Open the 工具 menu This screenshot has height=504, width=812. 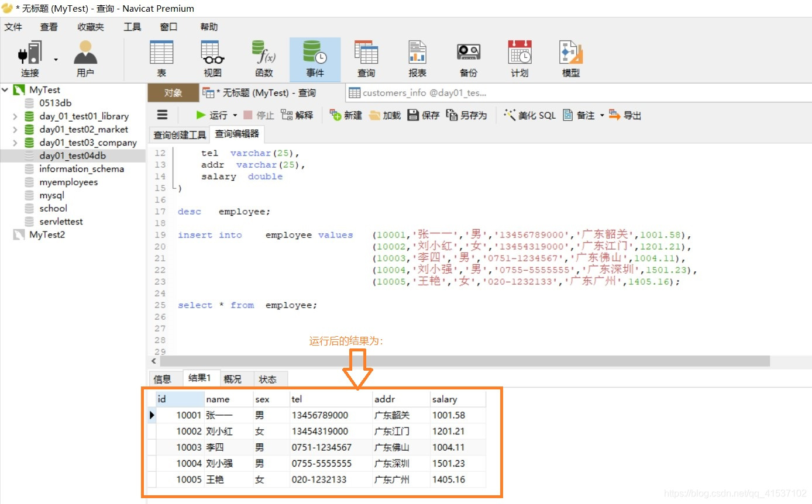click(132, 27)
